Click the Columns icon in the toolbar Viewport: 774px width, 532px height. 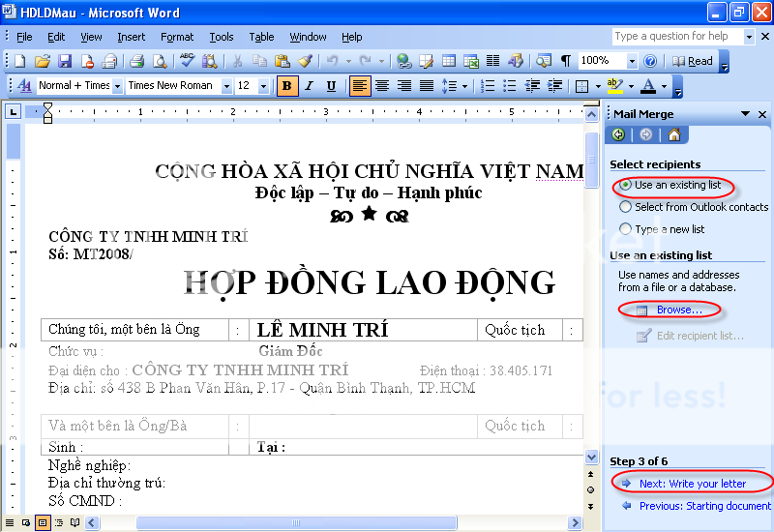point(492,61)
